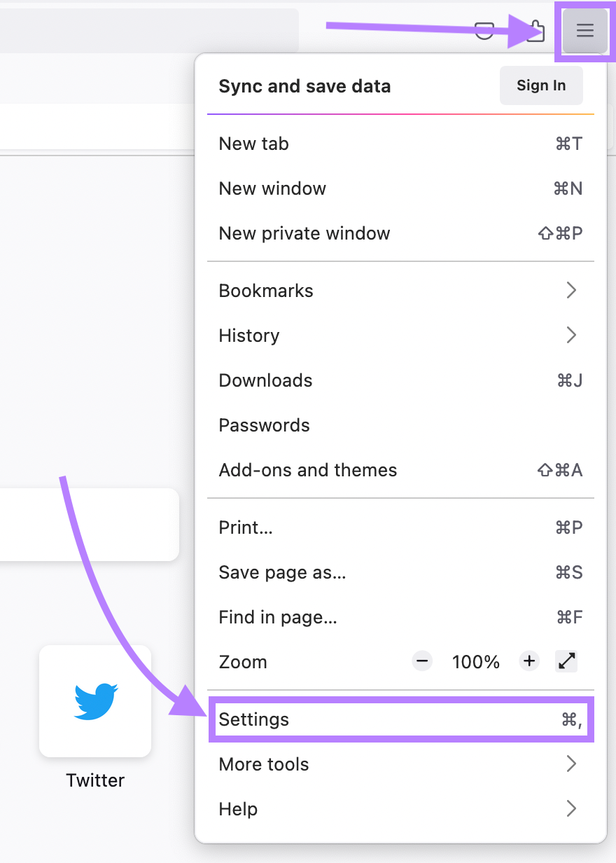Enter full screen with the arrows icon
616x863 pixels.
click(x=566, y=661)
